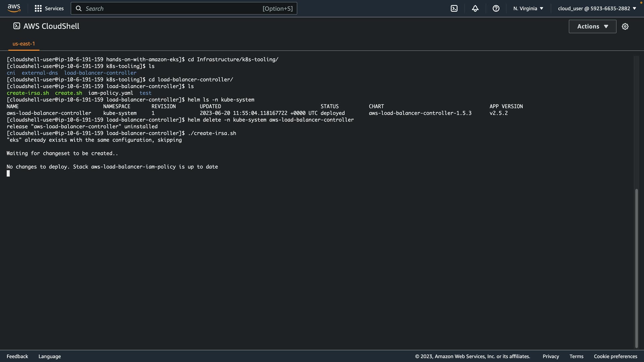Open the Terms link
Image resolution: width=644 pixels, height=362 pixels.
pyautogui.click(x=576, y=356)
